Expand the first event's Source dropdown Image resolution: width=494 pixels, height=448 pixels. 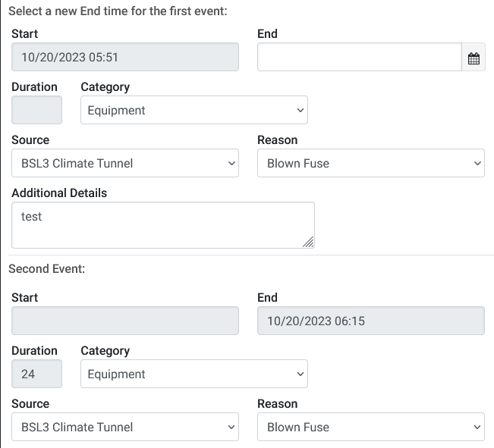pos(125,163)
